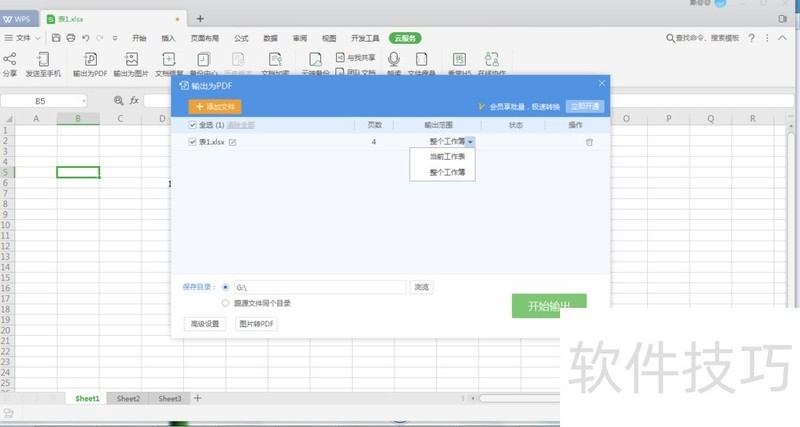Click the 输出为图片 ribbon icon

click(x=131, y=60)
